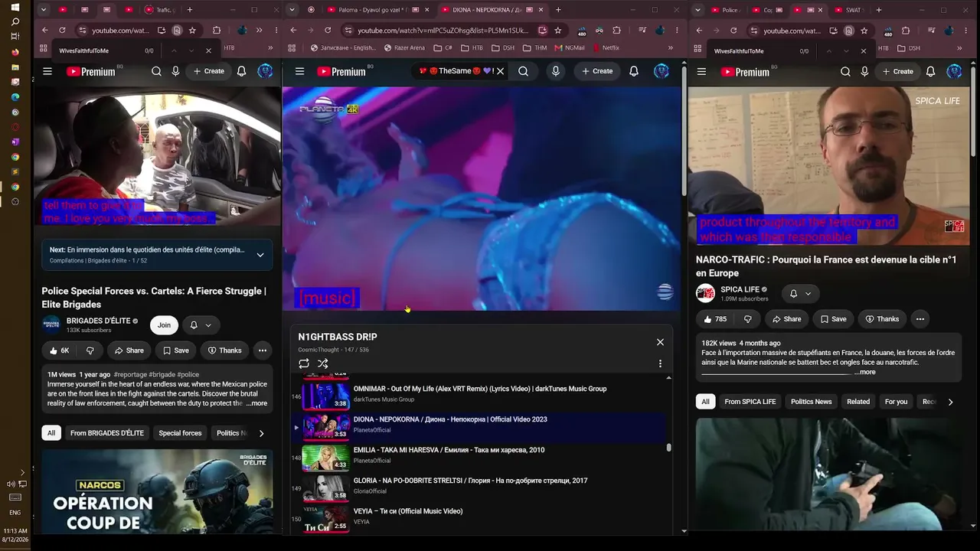Open the guide menu in the right YouTube window
This screenshot has height=551, width=980.
pyautogui.click(x=702, y=71)
